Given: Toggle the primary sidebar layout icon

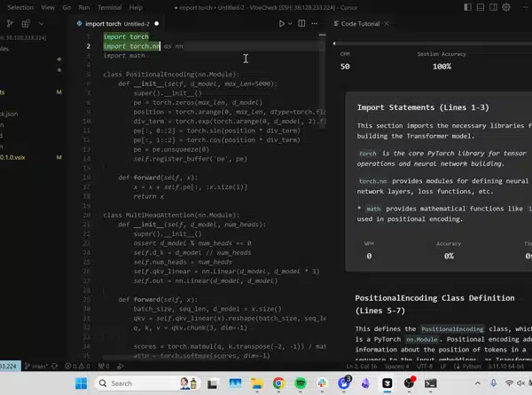Looking at the screenshot, I should [467, 7].
